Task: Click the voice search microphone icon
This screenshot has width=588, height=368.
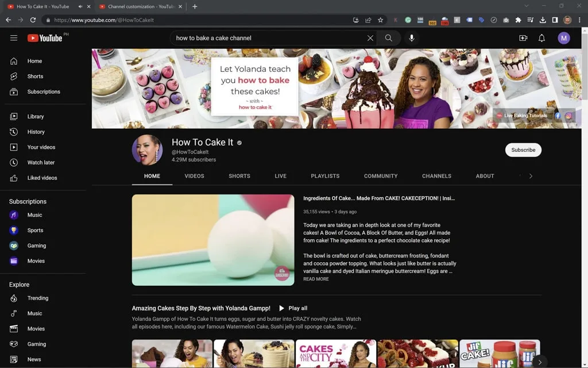Action: pyautogui.click(x=411, y=38)
